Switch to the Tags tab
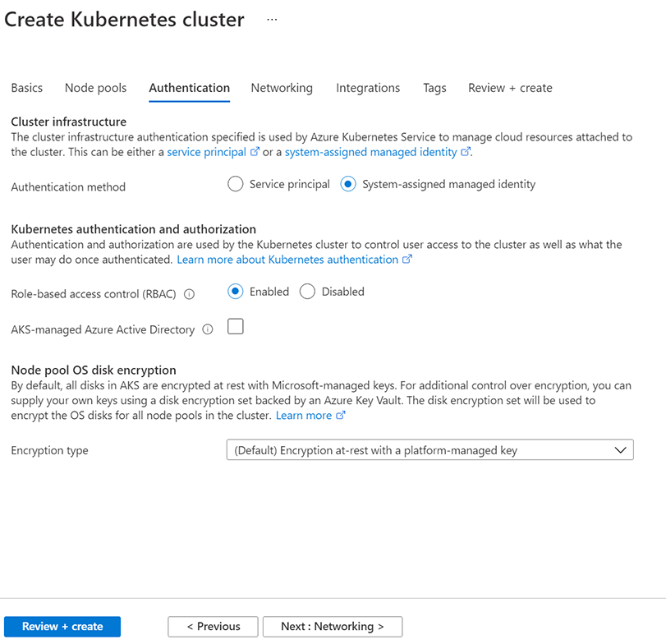The width and height of the screenshot is (666, 644). (x=434, y=88)
